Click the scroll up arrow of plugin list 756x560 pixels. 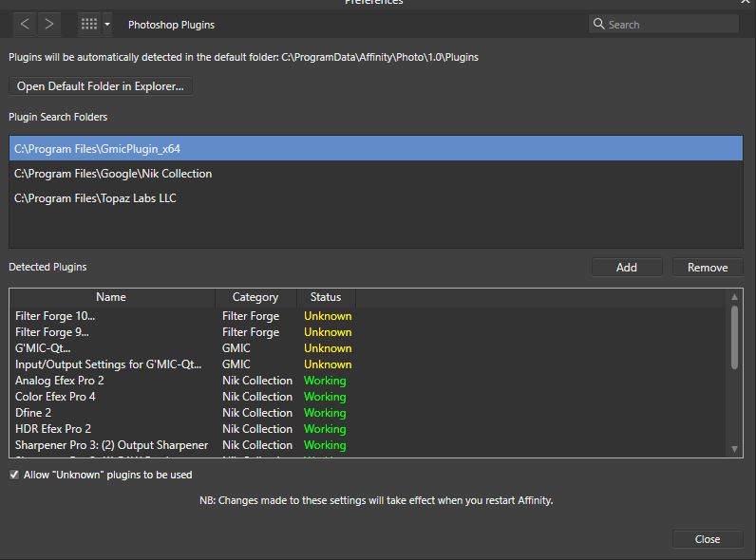734,297
